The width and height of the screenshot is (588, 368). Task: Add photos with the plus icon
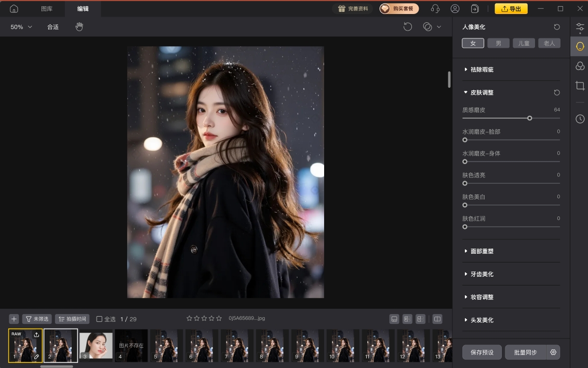[x=14, y=319]
